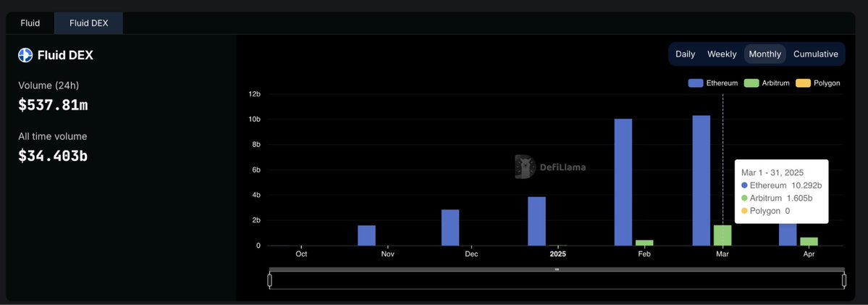Viewport: 868px width, 305px height.
Task: Click the $537.81m 24h volume value
Action: [x=53, y=105]
